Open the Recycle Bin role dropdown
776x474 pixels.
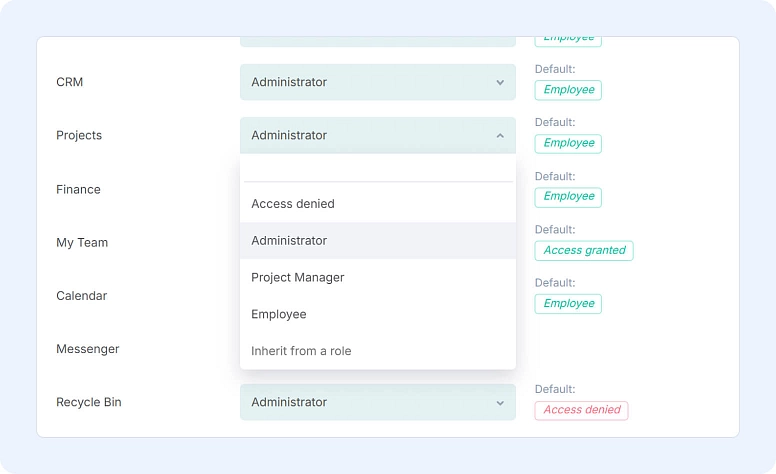377,402
